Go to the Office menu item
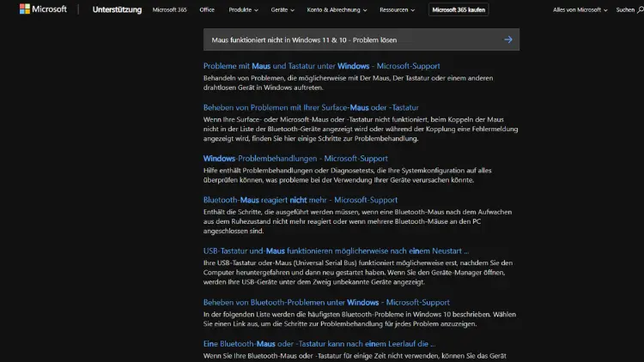Screen dimensions: 644x362 point(207,9)
